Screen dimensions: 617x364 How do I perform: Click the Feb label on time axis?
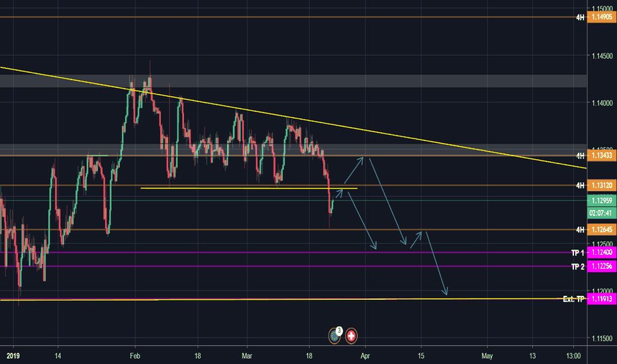135,356
